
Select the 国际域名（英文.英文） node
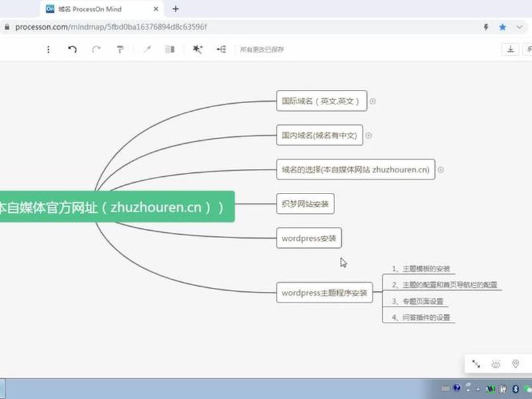pos(322,101)
